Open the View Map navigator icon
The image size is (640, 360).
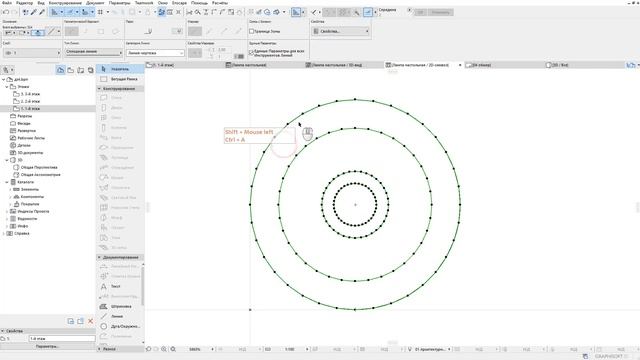click(x=71, y=70)
